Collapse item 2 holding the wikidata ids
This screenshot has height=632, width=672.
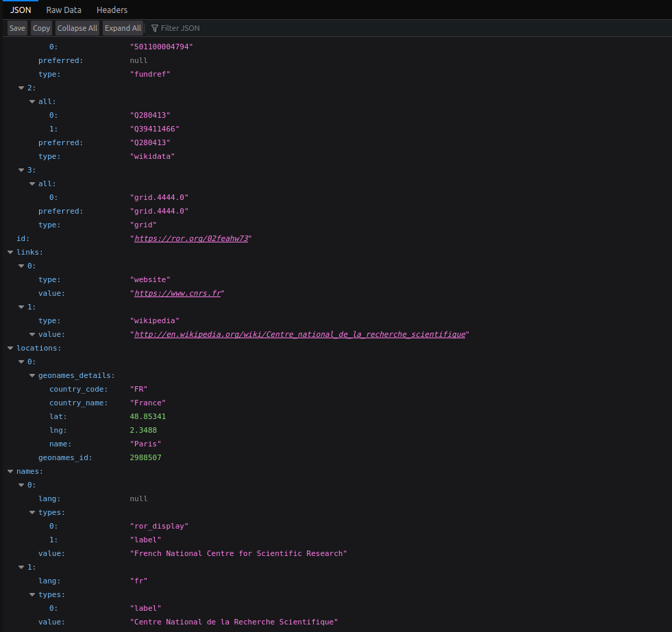pos(21,88)
